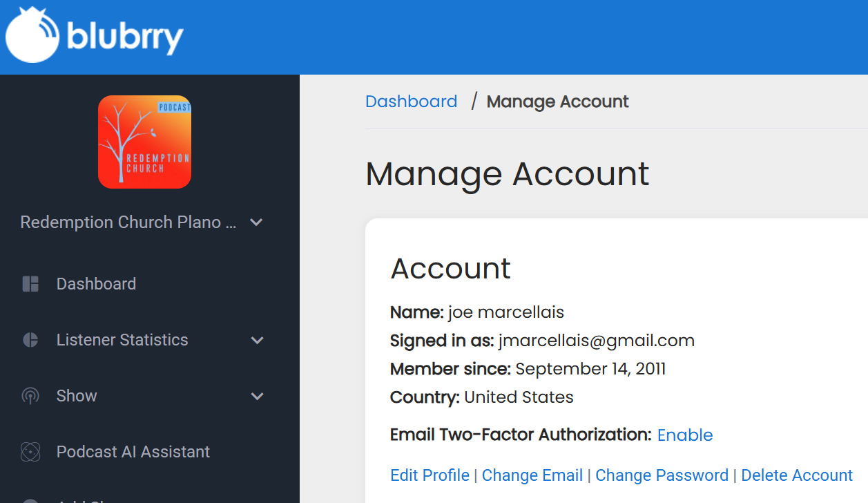Open Dashboard from the sidebar menu
868x503 pixels.
coord(96,284)
